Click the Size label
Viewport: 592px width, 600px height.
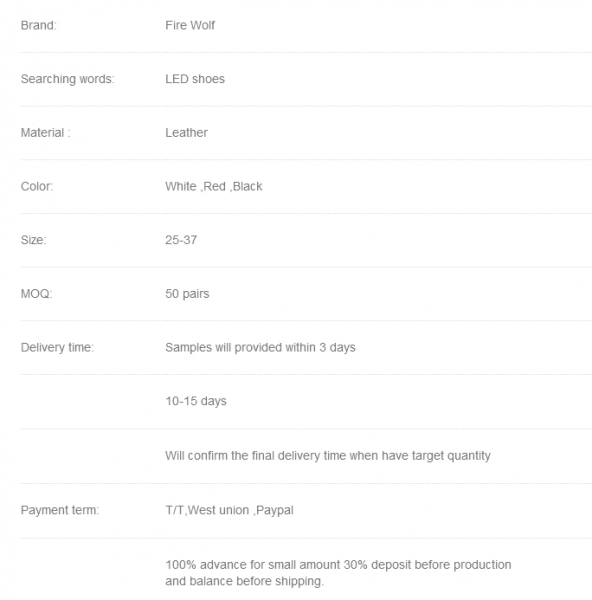point(33,240)
